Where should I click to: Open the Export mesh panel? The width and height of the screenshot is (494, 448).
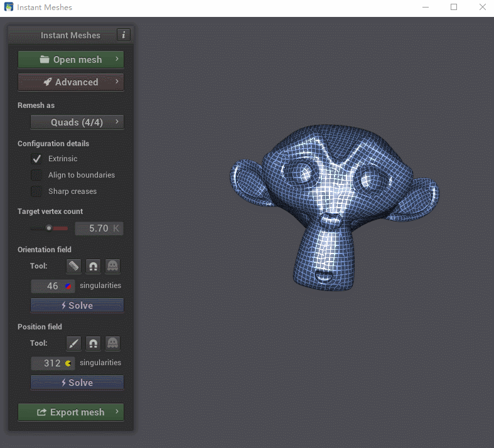[71, 412]
